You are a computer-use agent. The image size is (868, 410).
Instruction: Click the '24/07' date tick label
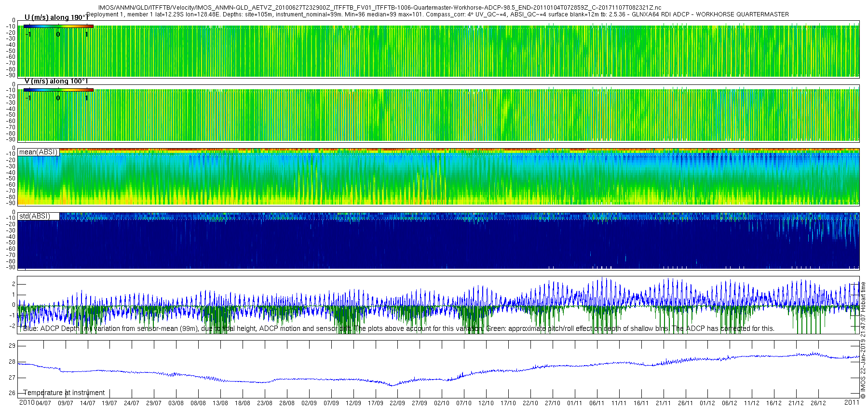132,403
